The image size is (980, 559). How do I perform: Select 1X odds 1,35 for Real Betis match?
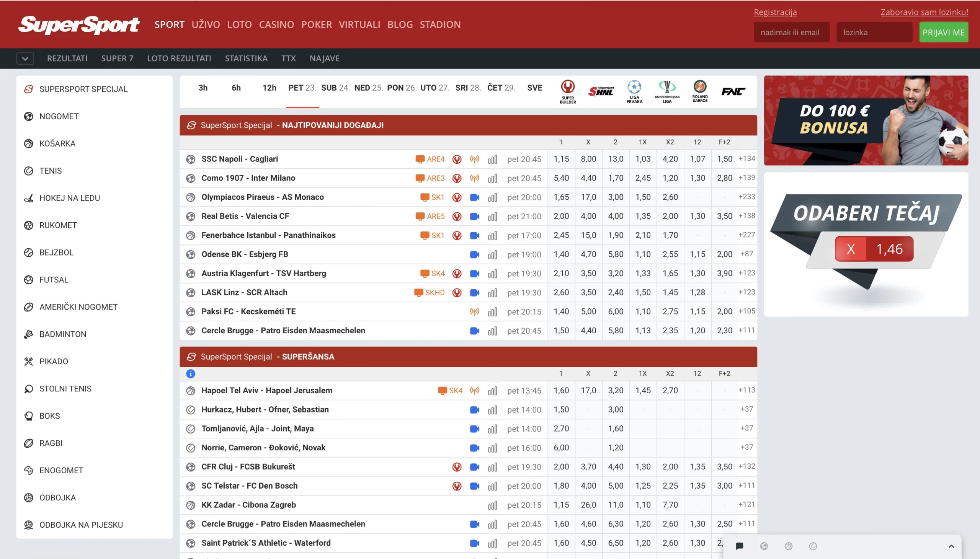pos(643,216)
